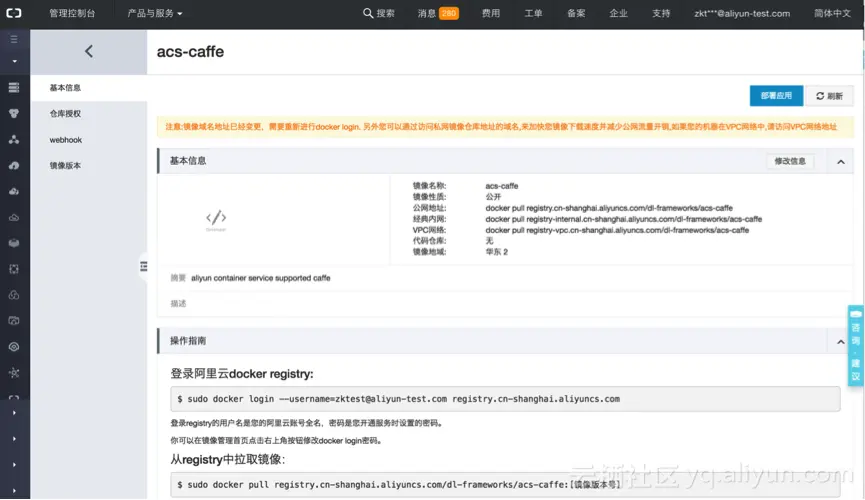Image resolution: width=865 pixels, height=500 pixels.
Task: Open the 企业 menu
Action: [x=618, y=13]
